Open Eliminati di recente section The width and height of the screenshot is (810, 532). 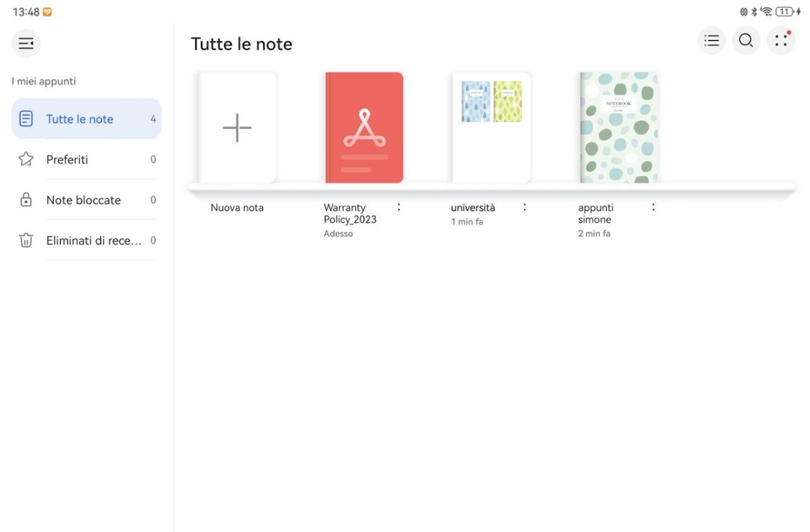pyautogui.click(x=86, y=240)
